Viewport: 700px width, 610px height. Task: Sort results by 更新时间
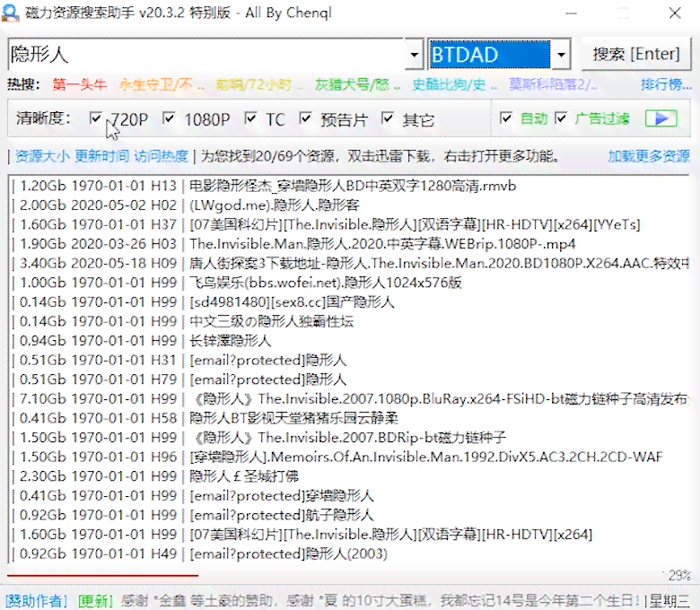[101, 156]
